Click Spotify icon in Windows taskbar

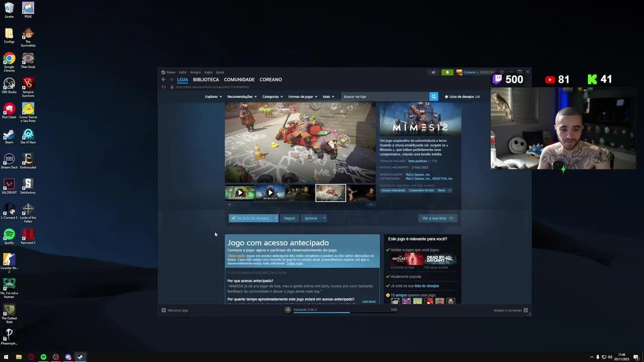click(43, 357)
